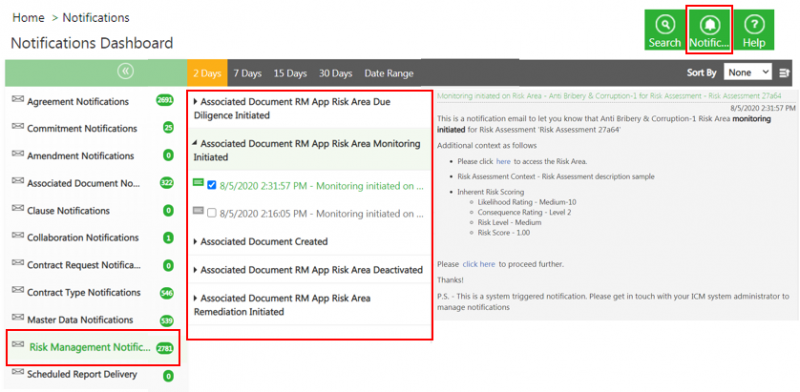Image resolution: width=800 pixels, height=392 pixels.
Task: Click the Notifications Dashboard heading
Action: pos(92,43)
